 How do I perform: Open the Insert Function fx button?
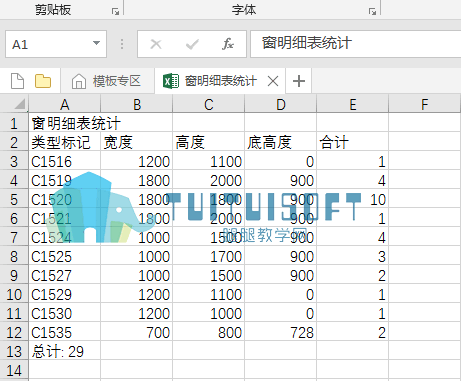(x=228, y=44)
